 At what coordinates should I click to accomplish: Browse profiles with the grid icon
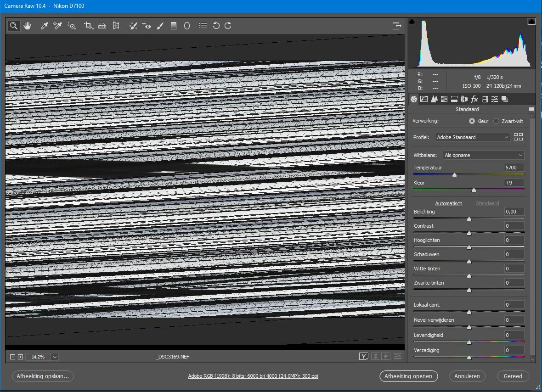[x=518, y=137]
